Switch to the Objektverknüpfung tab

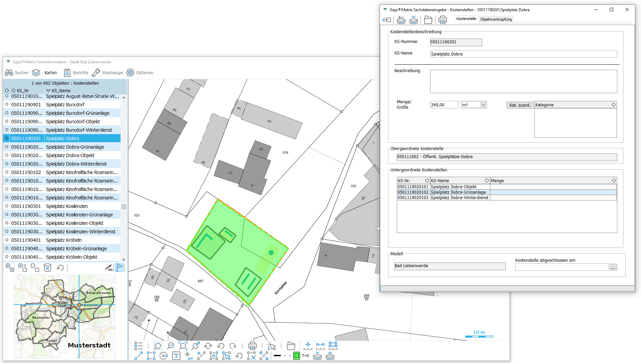pos(496,19)
